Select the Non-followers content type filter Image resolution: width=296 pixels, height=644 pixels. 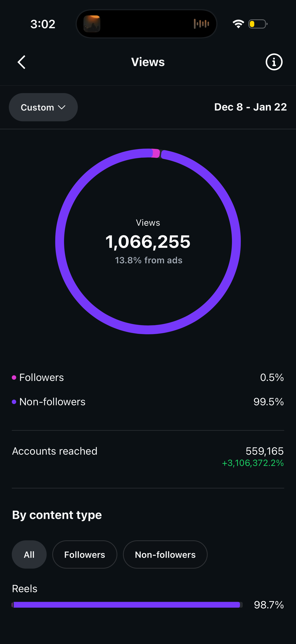point(165,555)
